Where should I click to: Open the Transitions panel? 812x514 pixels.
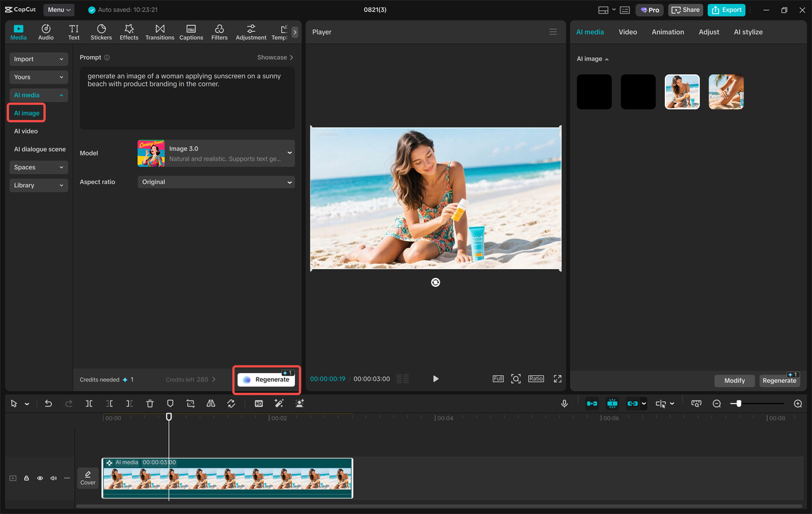pos(159,32)
